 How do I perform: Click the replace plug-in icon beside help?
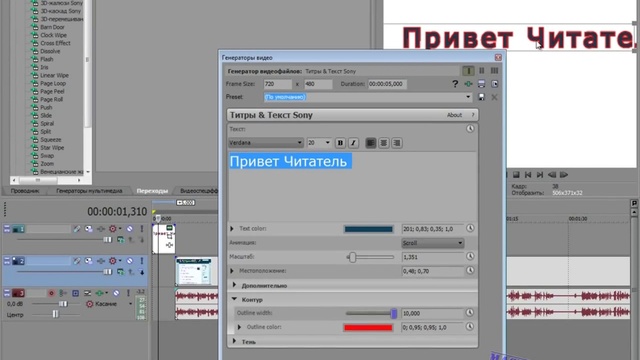point(482,84)
